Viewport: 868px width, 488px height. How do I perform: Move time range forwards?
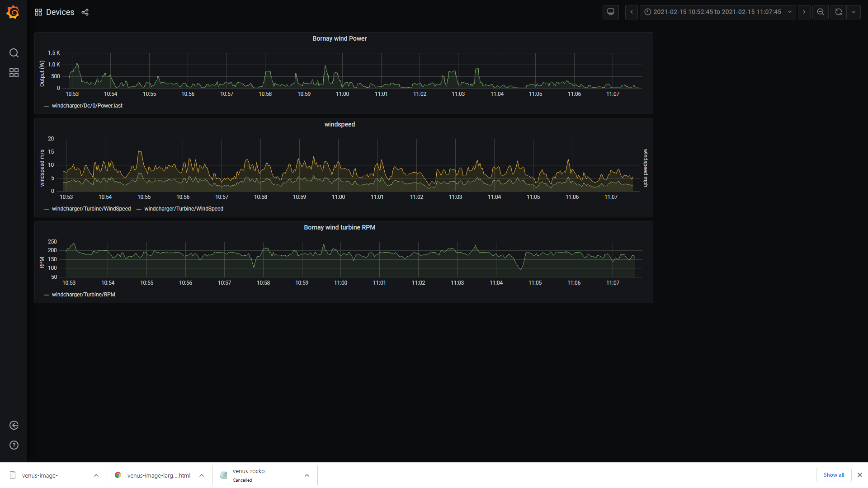pos(804,12)
